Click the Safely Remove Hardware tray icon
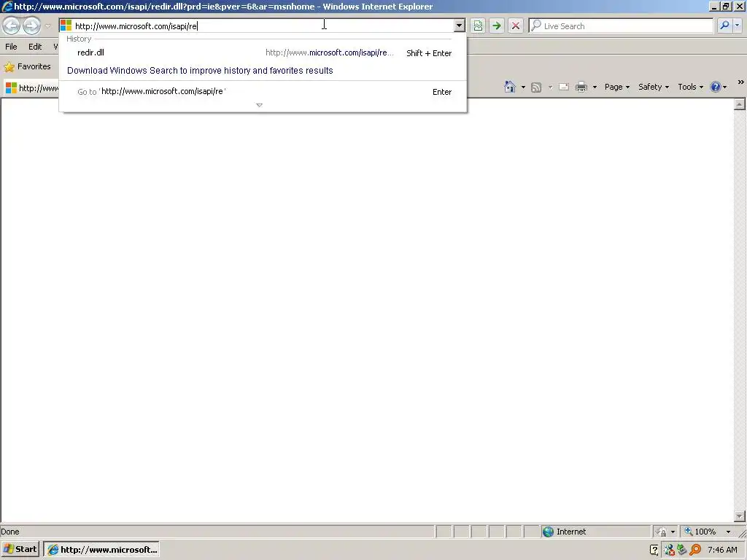Screen dimensions: 747x560 click(682, 550)
